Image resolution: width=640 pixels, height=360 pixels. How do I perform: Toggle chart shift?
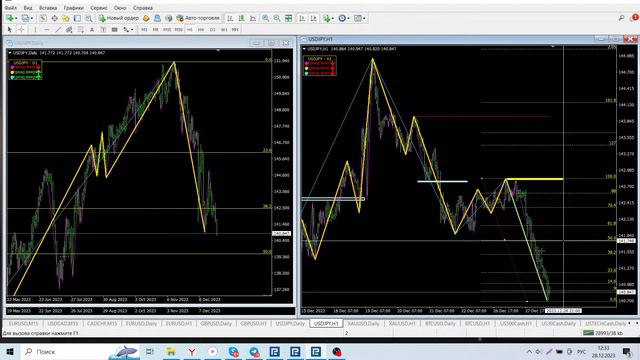point(313,18)
